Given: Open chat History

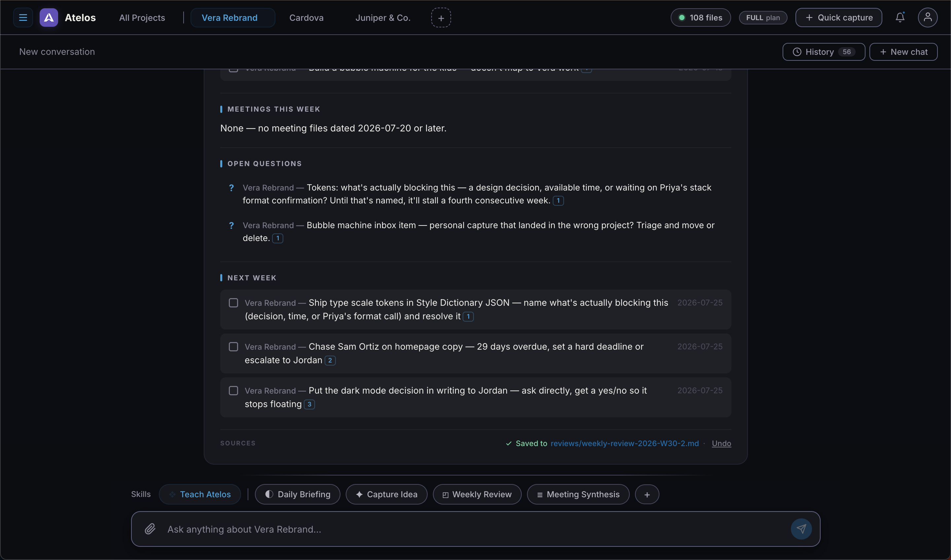Looking at the screenshot, I should coord(824,52).
